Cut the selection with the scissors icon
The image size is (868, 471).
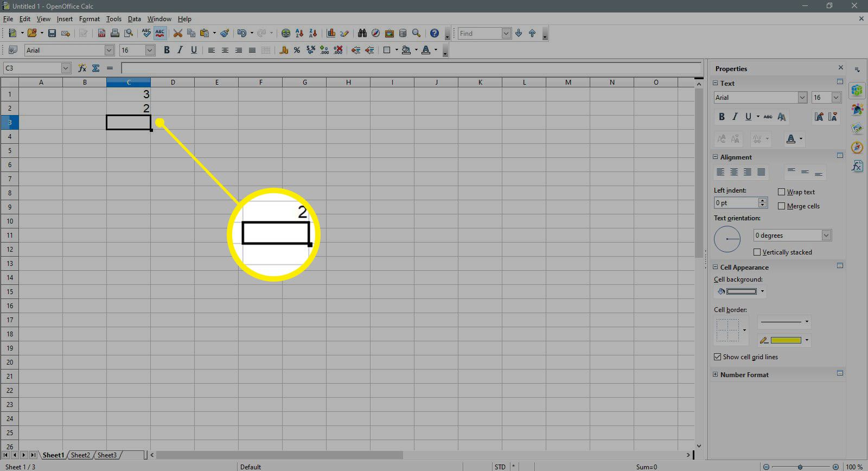click(177, 34)
